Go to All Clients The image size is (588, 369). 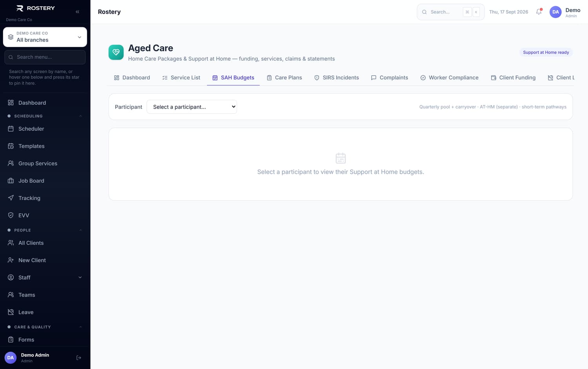pos(45,243)
